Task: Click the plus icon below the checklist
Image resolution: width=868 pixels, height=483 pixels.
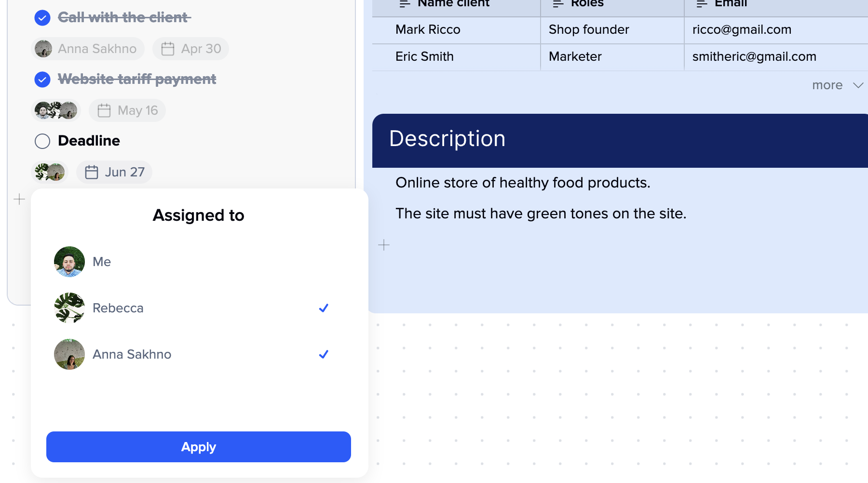Action: pos(18,199)
